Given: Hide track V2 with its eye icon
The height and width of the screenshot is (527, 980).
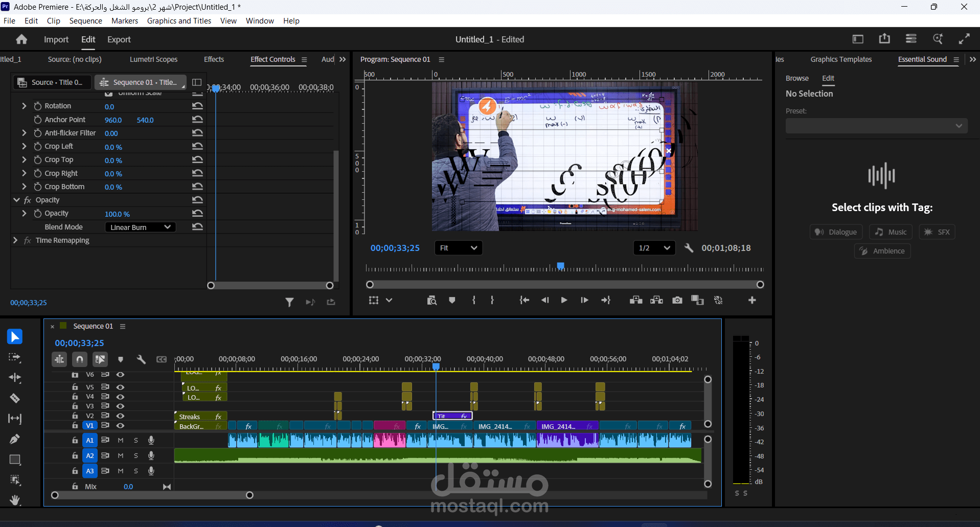Looking at the screenshot, I should point(120,416).
